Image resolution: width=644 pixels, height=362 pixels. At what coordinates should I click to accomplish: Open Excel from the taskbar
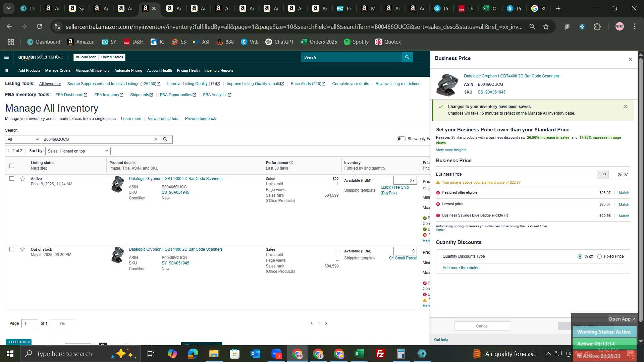click(359, 354)
